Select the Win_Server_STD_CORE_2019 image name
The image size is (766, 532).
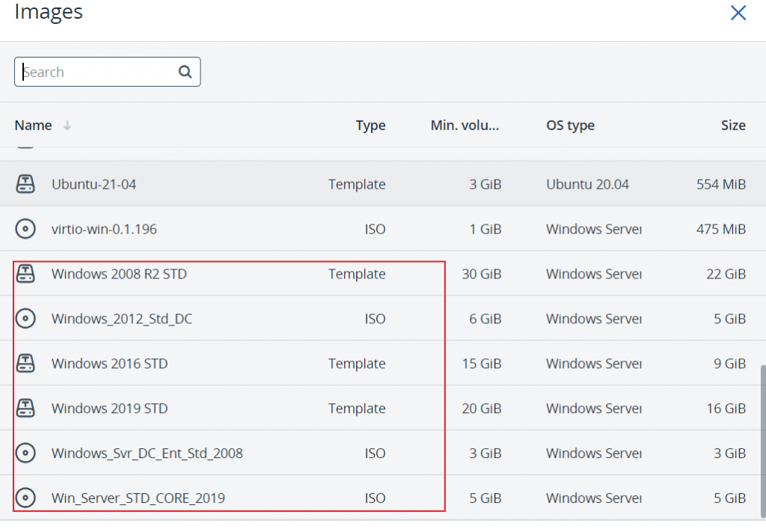(x=138, y=498)
